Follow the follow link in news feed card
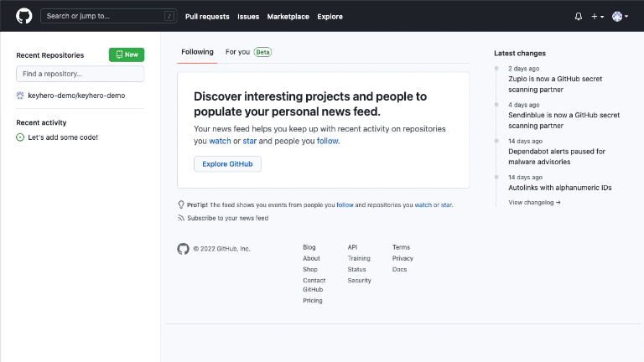Viewport: 644px width, 362px height. click(x=327, y=141)
